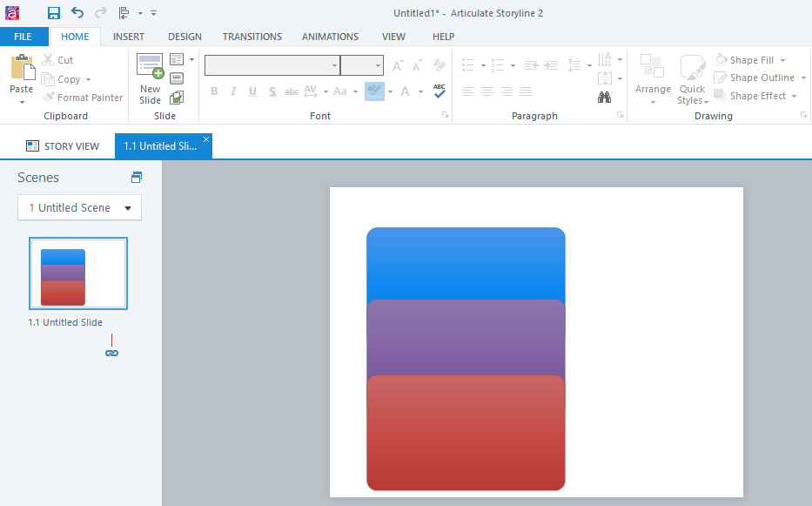
Task: Select the 1.1 Untitled Slide thumbnail
Action: pos(77,273)
